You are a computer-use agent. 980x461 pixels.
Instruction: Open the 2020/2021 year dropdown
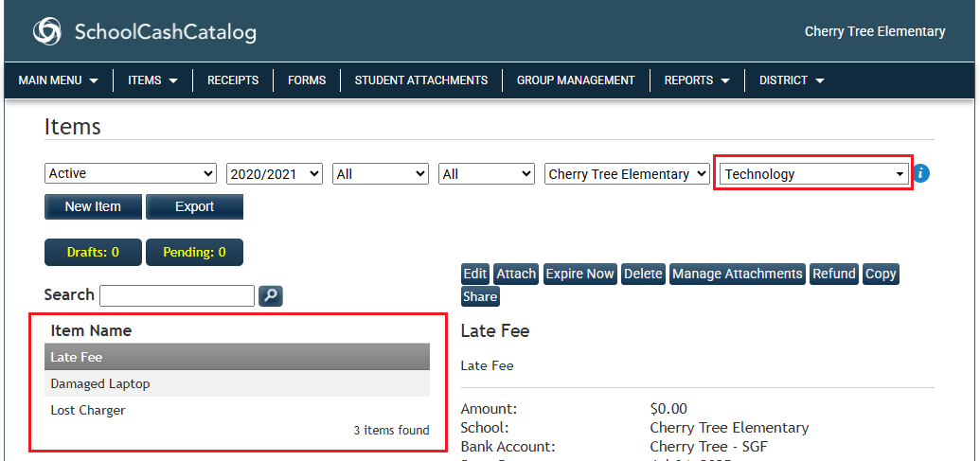point(275,173)
